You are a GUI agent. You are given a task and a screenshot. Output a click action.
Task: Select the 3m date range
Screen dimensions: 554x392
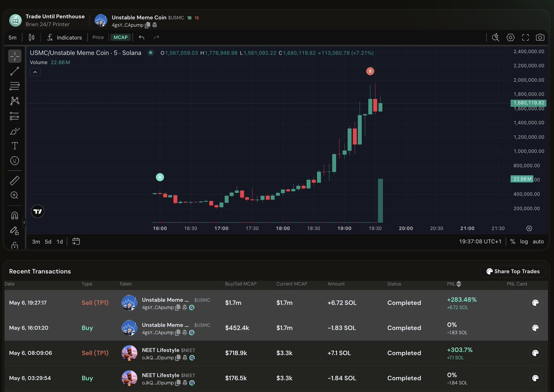point(36,241)
